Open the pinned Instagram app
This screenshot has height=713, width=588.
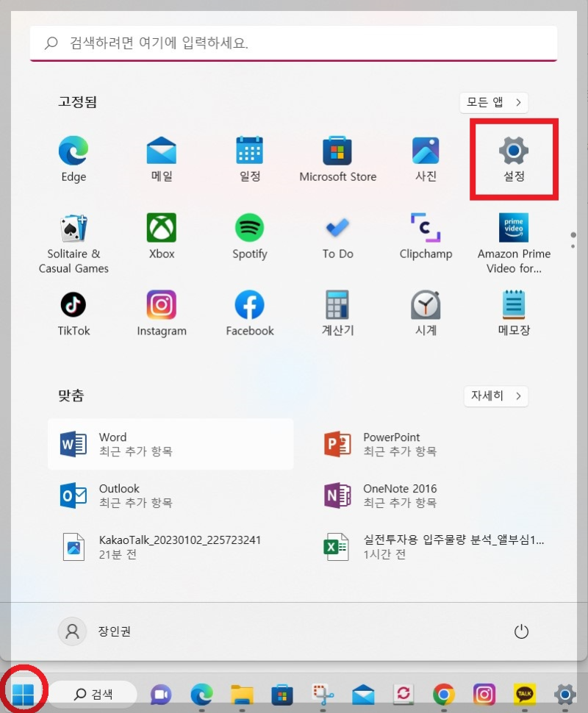pyautogui.click(x=162, y=313)
